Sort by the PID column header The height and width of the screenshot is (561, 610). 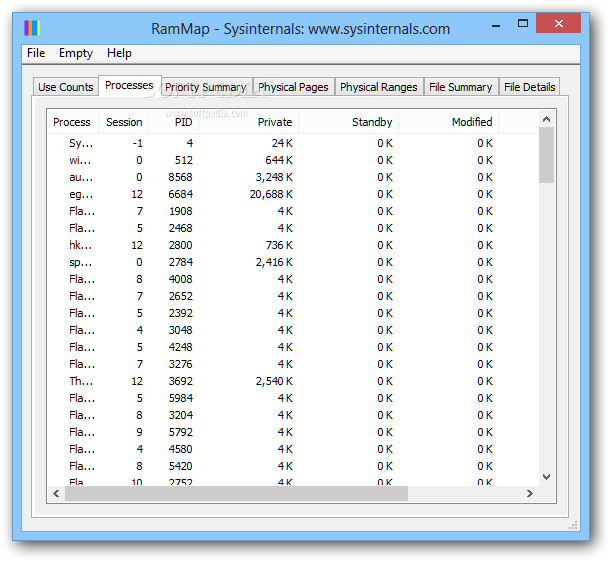tap(174, 122)
